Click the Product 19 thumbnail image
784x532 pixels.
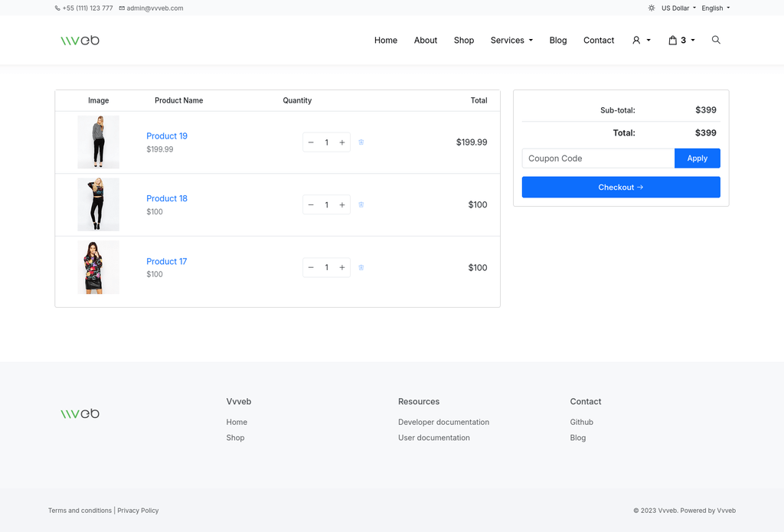tap(99, 142)
